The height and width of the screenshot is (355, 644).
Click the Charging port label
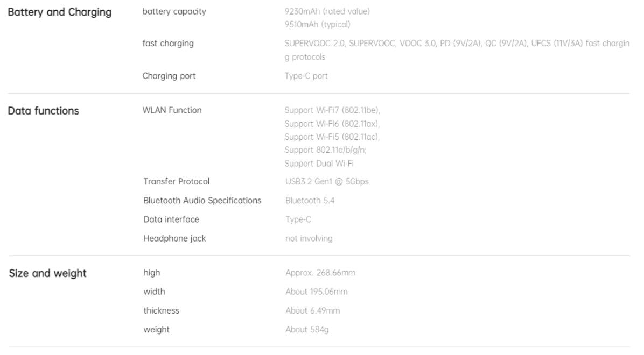pos(169,76)
